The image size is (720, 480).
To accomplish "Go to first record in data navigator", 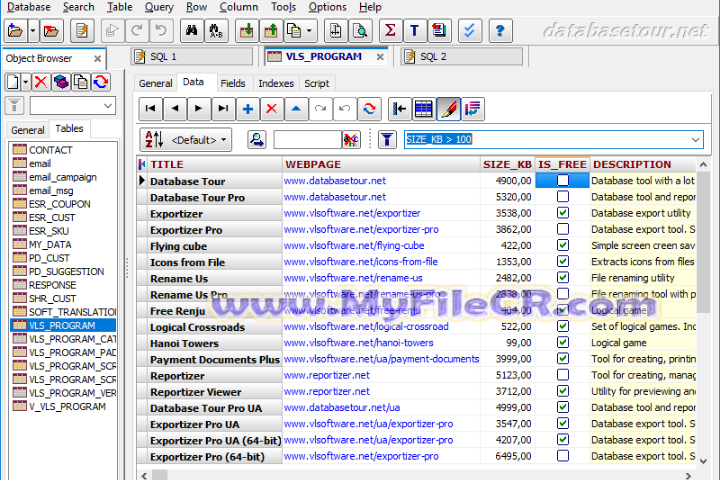I will click(150, 109).
